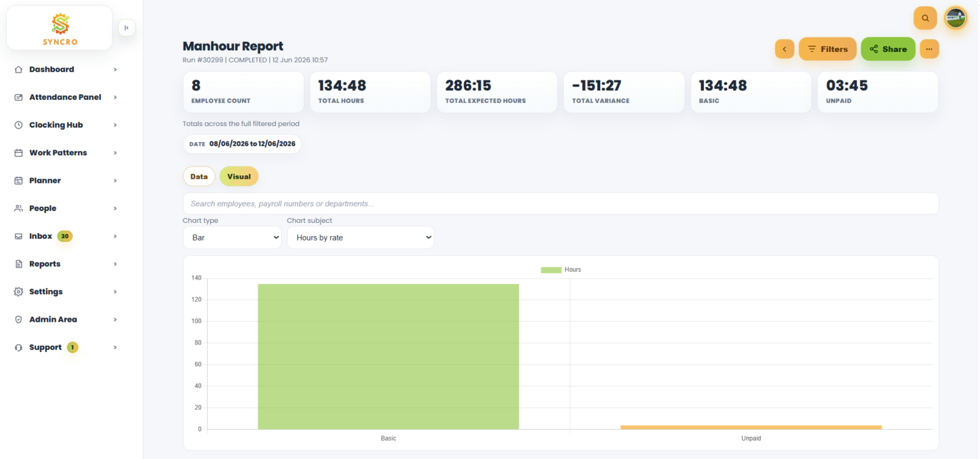Expand the Inbox chevron
980x459 pixels.
[x=115, y=236]
